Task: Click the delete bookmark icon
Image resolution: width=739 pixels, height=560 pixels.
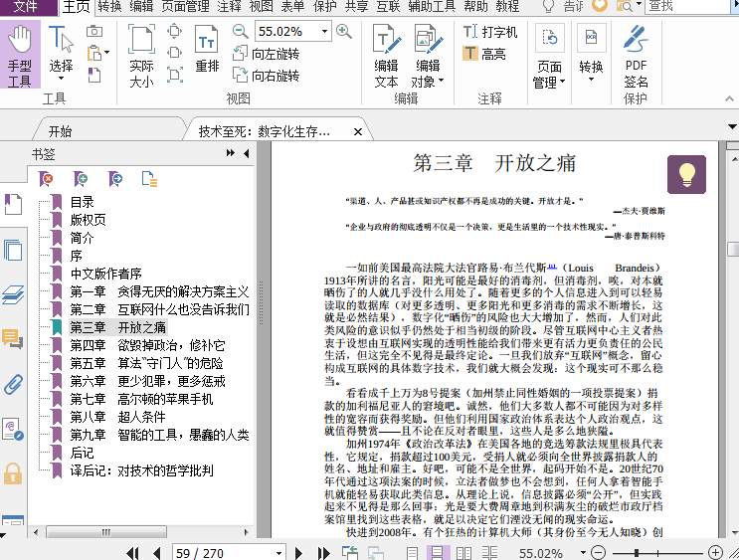Action: [x=46, y=179]
